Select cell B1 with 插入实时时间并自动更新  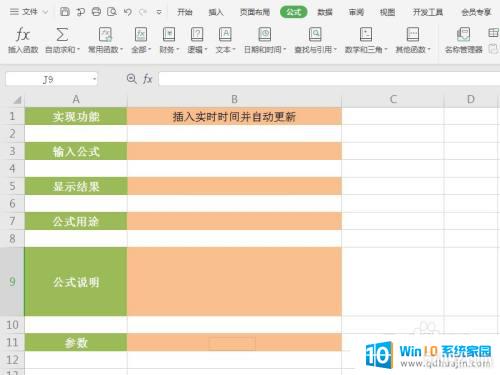point(234,116)
